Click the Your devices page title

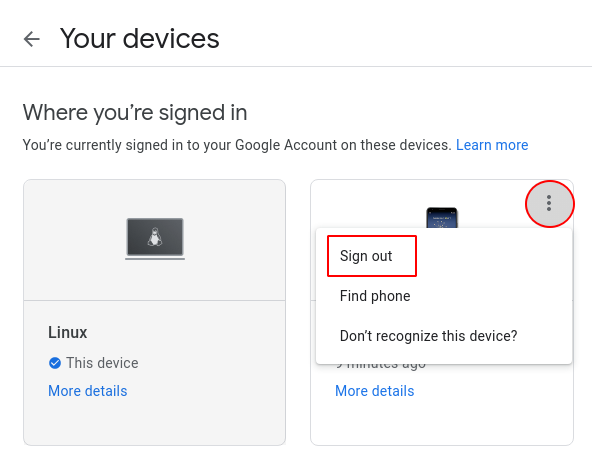pyautogui.click(x=140, y=39)
